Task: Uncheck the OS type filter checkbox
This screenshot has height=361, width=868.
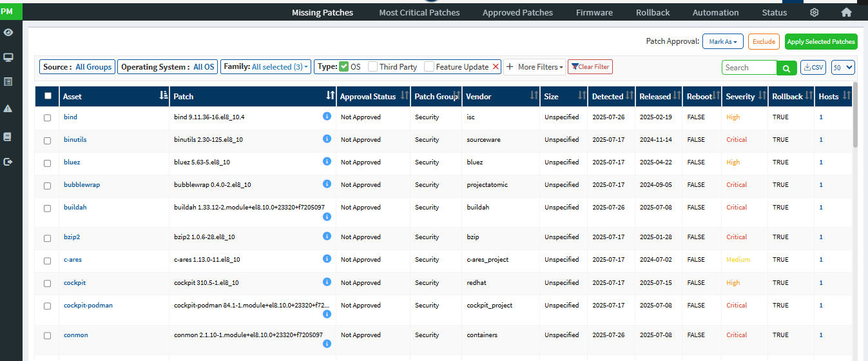Action: [344, 66]
